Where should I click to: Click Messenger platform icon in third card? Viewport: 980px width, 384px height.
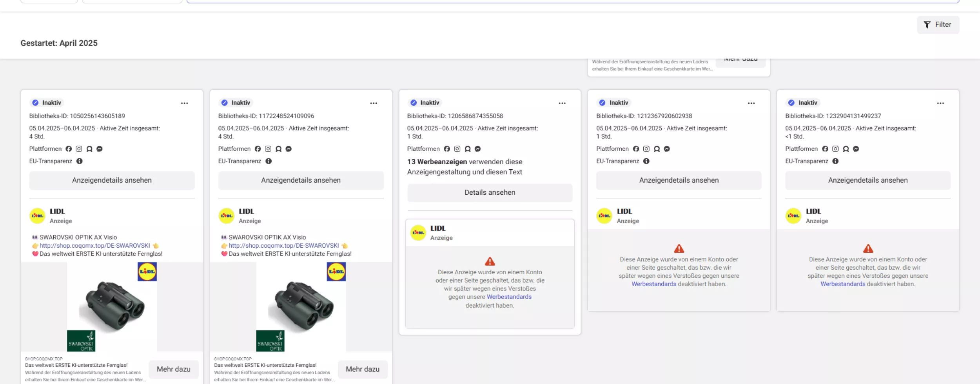pos(477,149)
